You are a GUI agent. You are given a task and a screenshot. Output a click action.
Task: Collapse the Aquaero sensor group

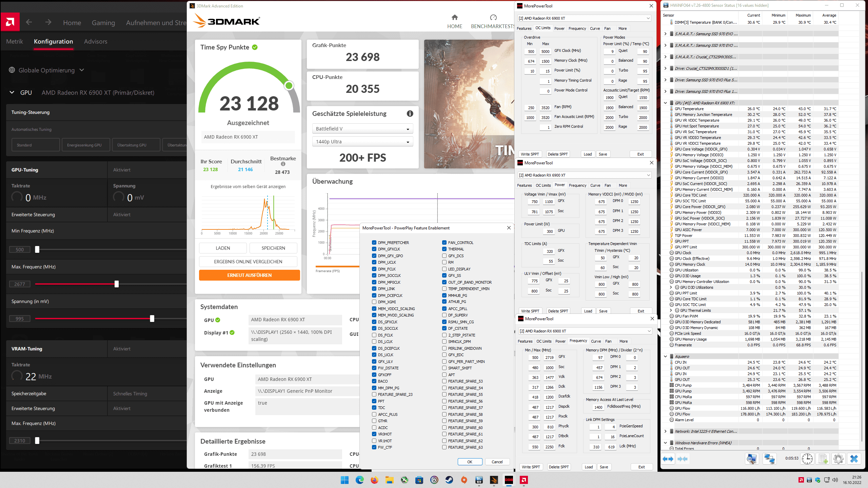[x=665, y=357]
